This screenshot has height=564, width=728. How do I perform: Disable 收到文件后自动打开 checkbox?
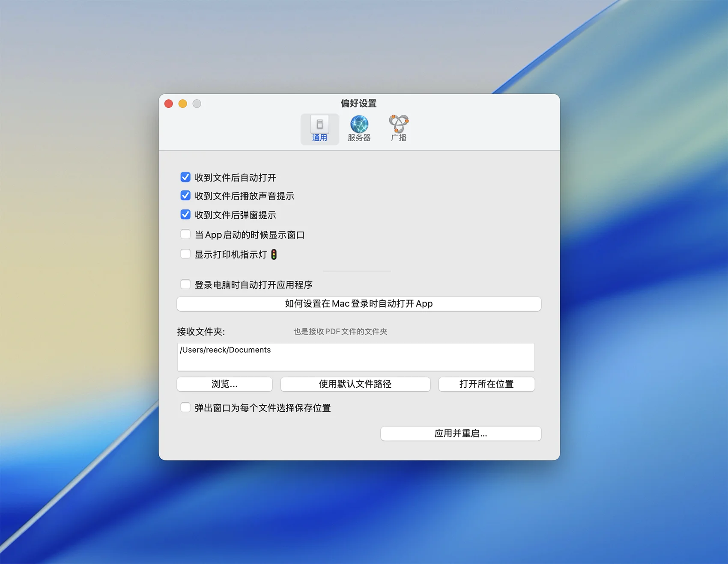185,177
